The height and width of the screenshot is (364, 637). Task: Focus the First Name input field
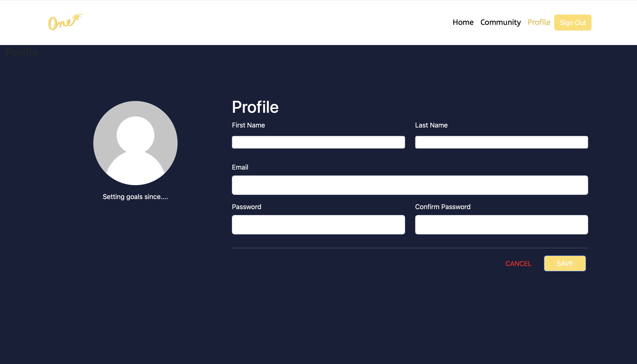[318, 142]
